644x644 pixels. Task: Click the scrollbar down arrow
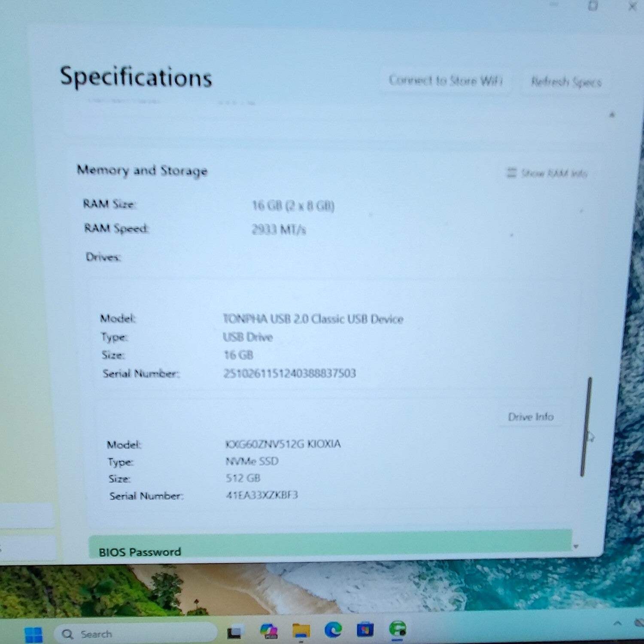click(576, 546)
